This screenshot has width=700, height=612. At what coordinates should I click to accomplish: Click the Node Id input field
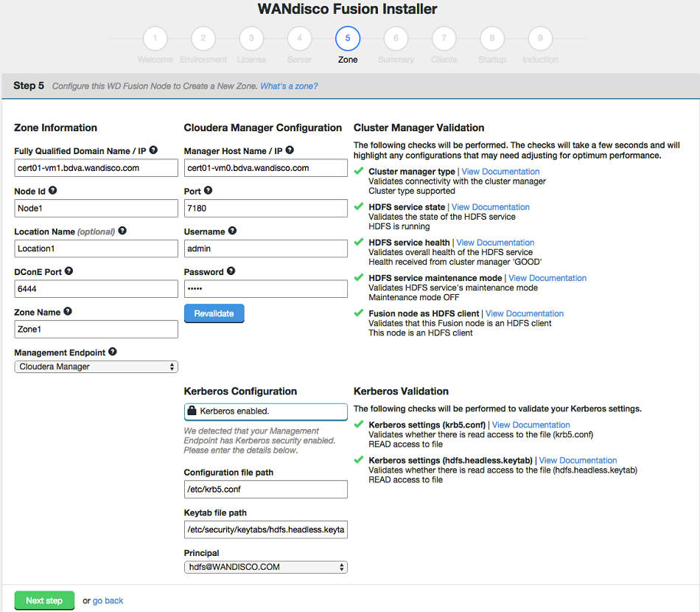point(96,208)
